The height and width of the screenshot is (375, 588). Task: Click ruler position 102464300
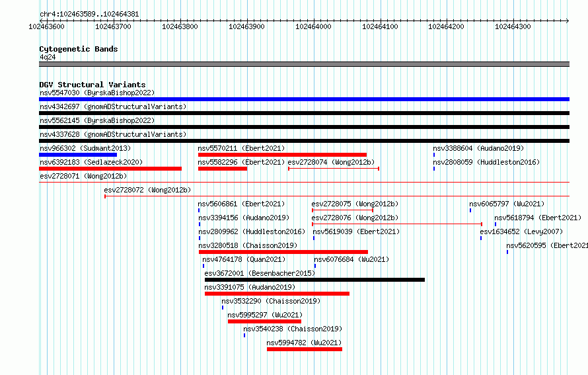point(513,26)
